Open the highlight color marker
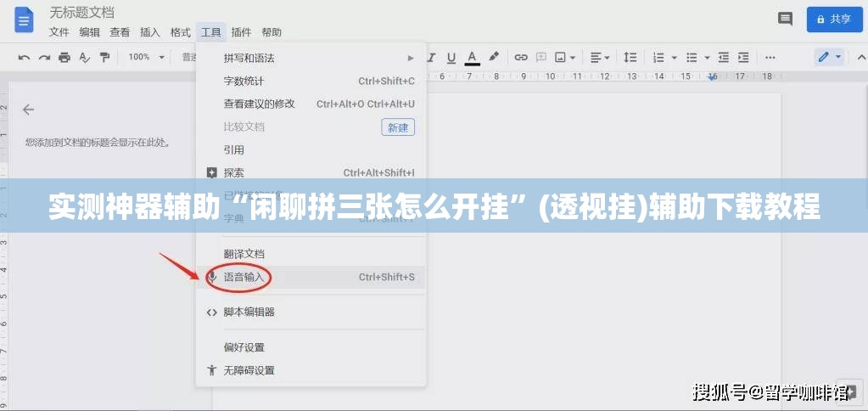 click(x=494, y=57)
